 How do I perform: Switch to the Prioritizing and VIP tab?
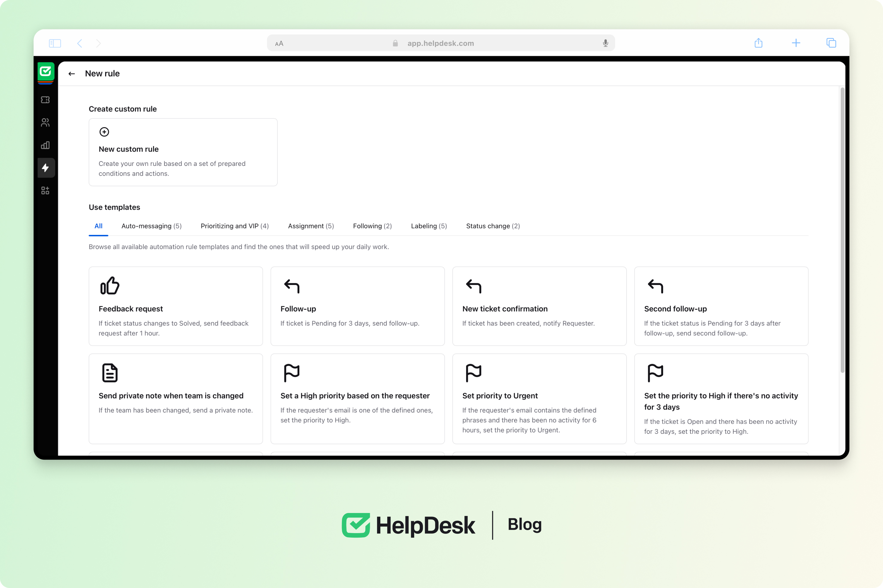point(235,226)
